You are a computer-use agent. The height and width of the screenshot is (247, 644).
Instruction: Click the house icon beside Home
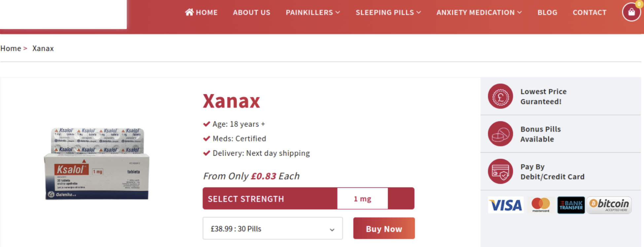pyautogui.click(x=189, y=12)
